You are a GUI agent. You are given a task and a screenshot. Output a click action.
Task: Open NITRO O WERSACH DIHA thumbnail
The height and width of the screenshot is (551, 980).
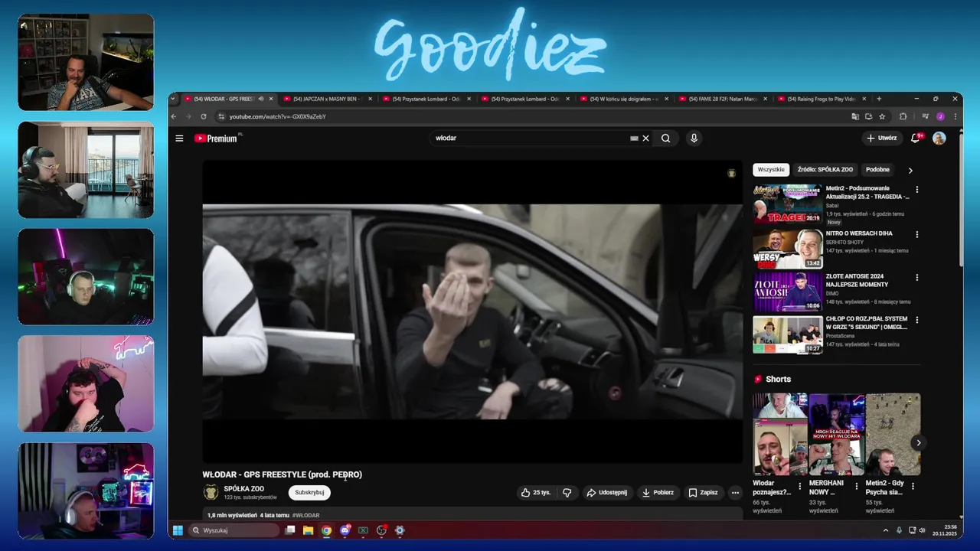787,249
